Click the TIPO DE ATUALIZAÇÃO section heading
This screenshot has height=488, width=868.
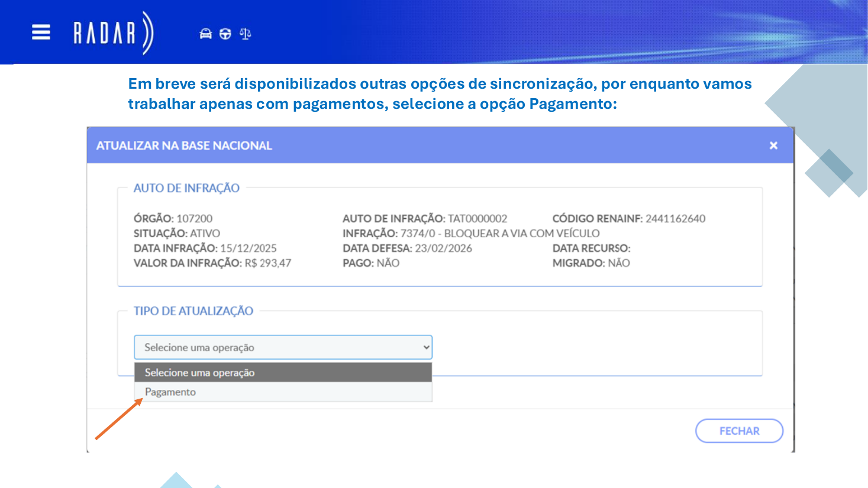click(x=193, y=311)
